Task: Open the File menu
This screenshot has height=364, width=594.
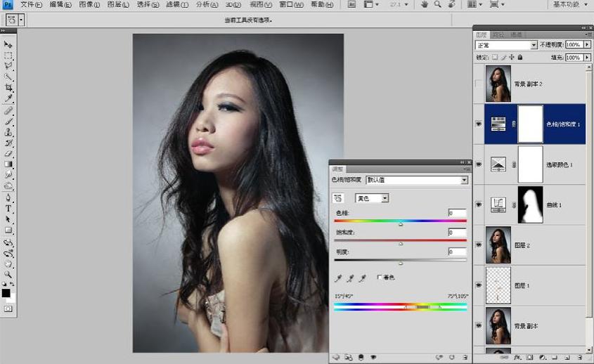Action: [32, 4]
